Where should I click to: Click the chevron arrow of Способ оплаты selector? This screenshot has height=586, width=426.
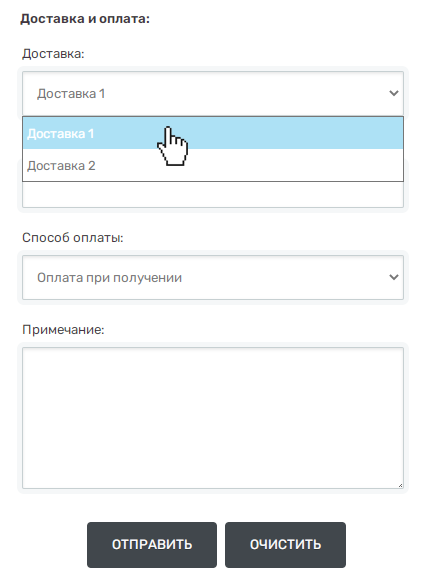[393, 277]
